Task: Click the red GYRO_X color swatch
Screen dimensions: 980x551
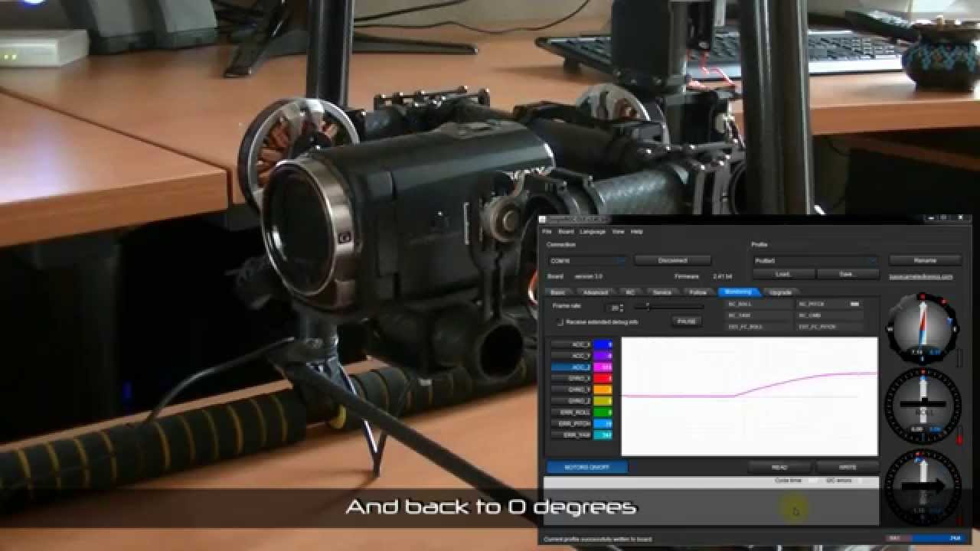Action: tap(603, 378)
